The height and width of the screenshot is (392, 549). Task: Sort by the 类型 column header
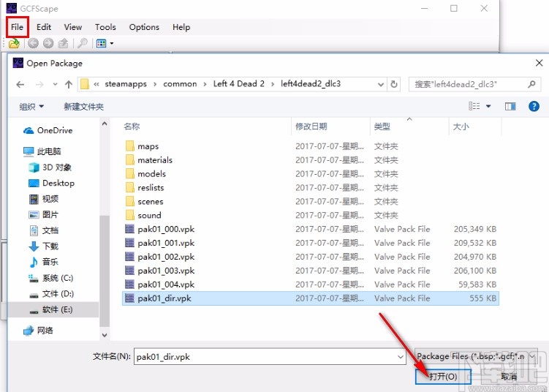click(409, 127)
